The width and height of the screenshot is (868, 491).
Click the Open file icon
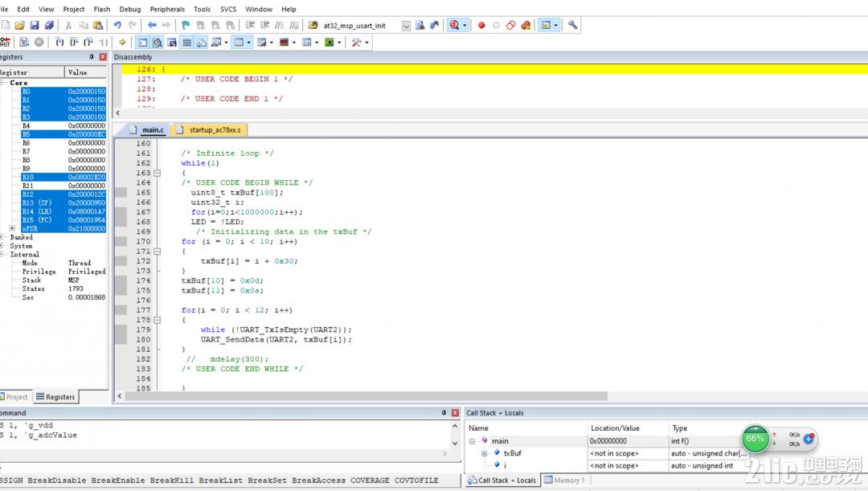(x=19, y=26)
